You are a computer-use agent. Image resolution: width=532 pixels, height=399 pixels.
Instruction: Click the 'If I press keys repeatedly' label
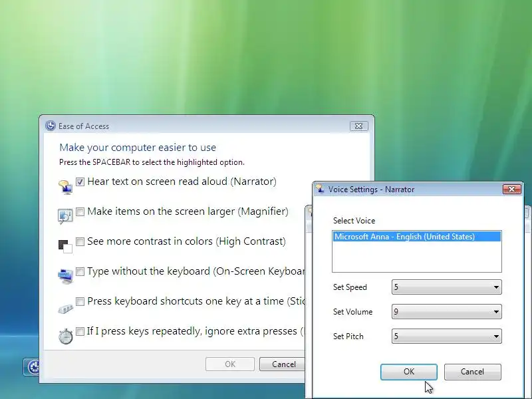coord(196,331)
